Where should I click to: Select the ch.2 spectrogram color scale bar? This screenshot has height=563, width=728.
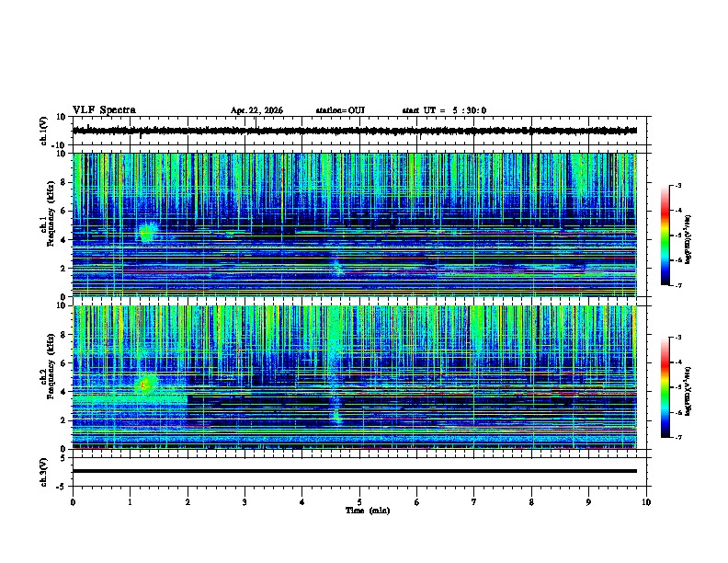[x=665, y=387]
